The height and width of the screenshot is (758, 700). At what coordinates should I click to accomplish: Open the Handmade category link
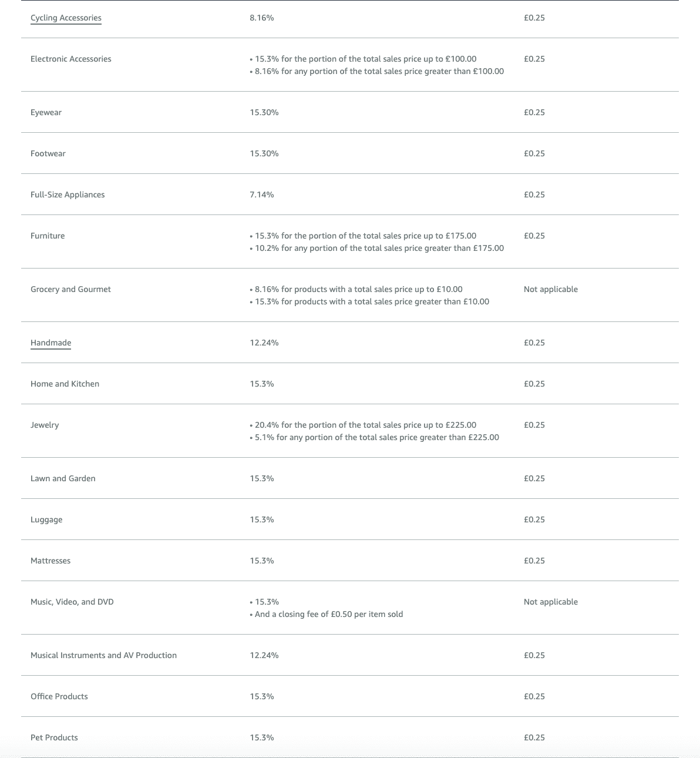[x=51, y=343]
